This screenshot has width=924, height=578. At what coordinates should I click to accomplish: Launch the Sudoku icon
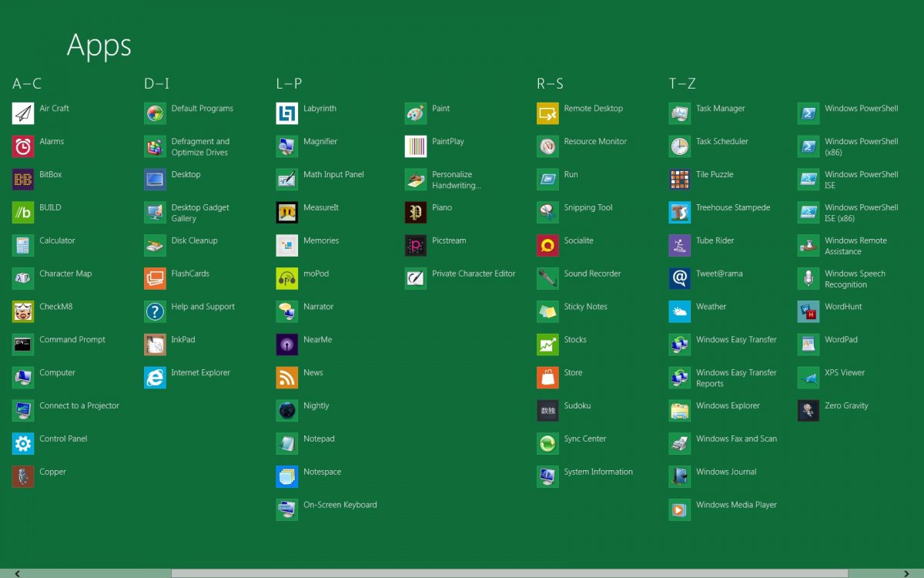[547, 411]
